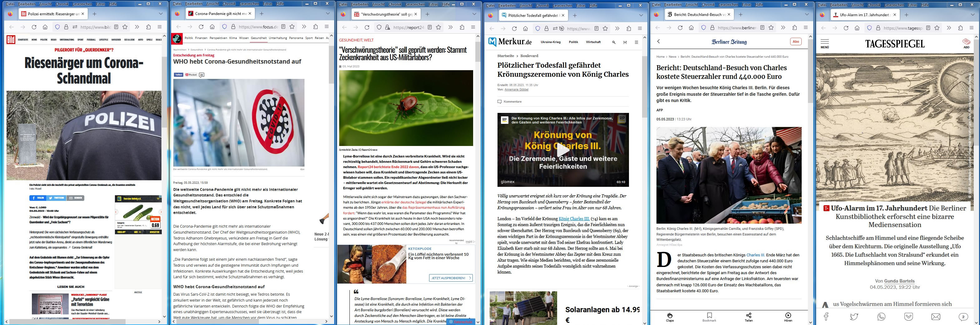This screenshot has width=980, height=325.
Task: Send Tagesspiegel article by email envelope icon
Action: pos(936,317)
